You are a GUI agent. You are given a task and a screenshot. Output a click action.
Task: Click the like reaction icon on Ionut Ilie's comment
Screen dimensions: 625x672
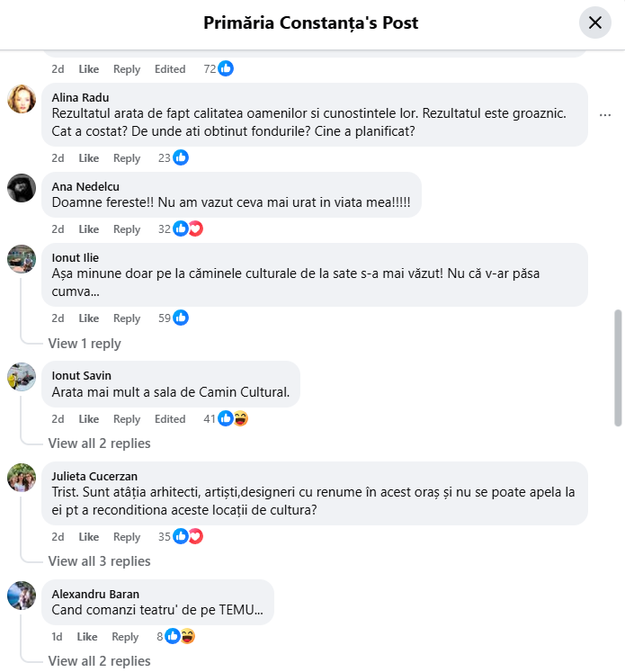click(x=181, y=318)
